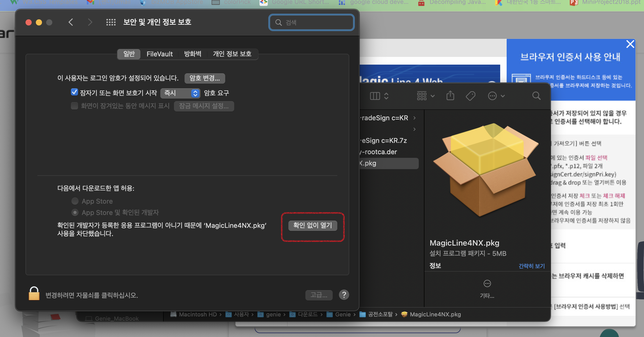Click MagicLine4NX.pkg file name in preview
Image resolution: width=644 pixels, height=337 pixels.
pos(464,243)
